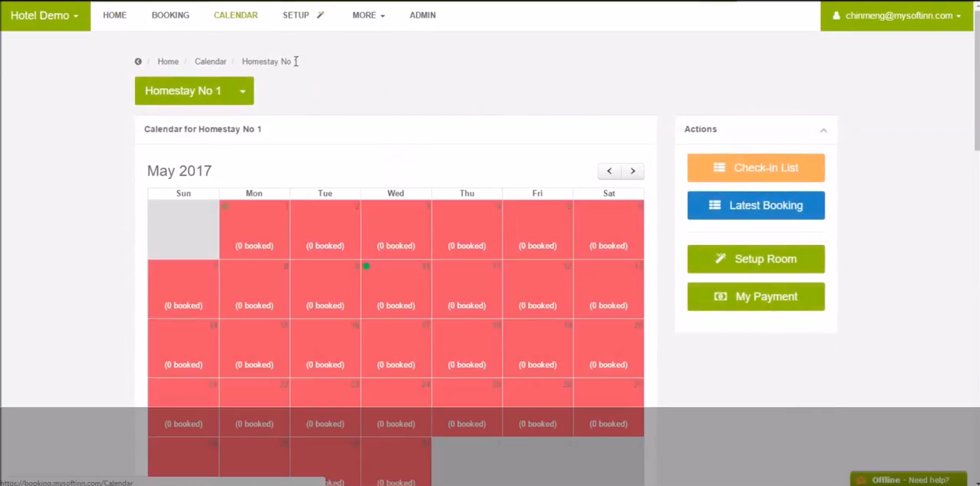
Task: Select Thursday May 11 calendar cell
Action: [x=467, y=289]
